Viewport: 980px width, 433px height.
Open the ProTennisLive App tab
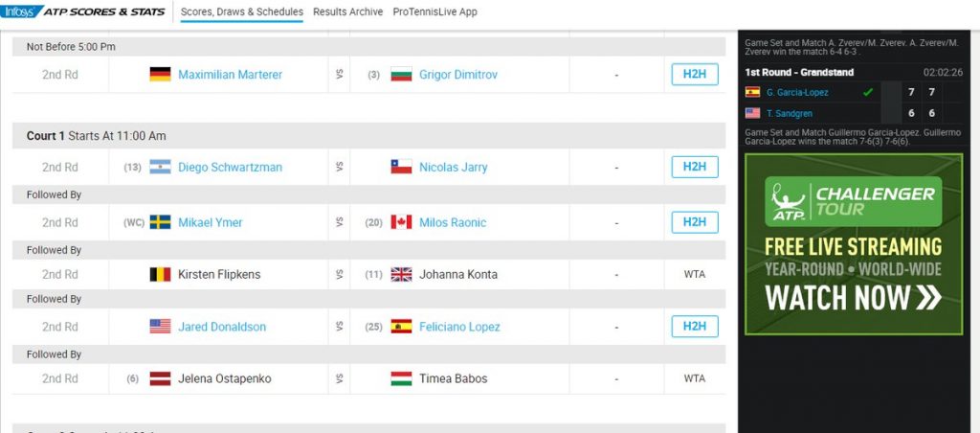click(435, 11)
